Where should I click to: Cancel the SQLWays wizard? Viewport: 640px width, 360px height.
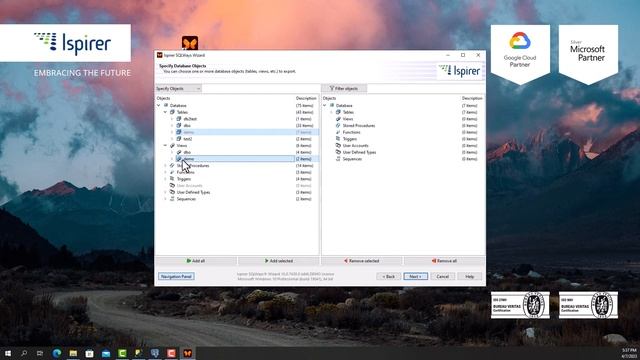(442, 276)
